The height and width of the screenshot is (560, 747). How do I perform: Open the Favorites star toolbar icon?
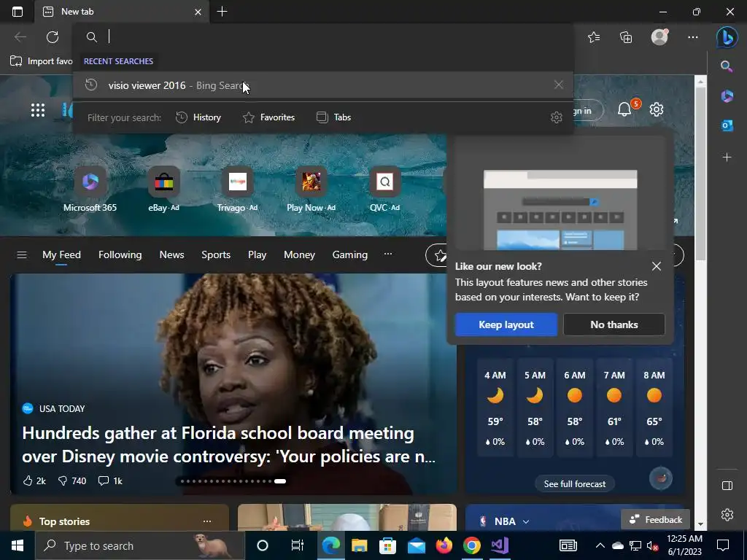pyautogui.click(x=594, y=37)
